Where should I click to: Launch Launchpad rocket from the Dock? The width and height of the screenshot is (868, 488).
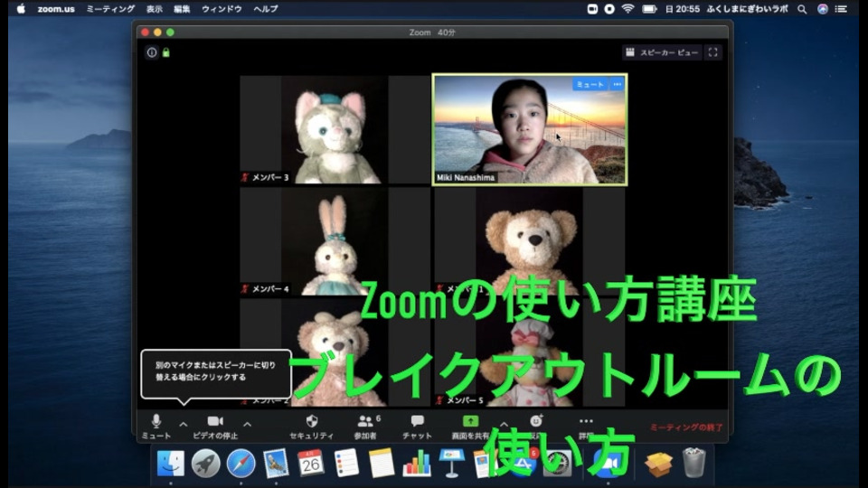[206, 463]
